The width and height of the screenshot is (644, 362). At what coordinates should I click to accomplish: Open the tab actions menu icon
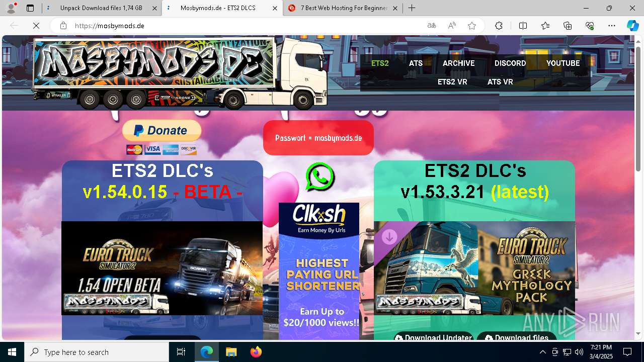(x=30, y=8)
